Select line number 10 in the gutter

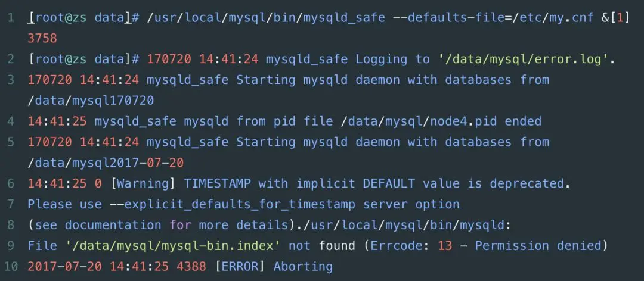(x=11, y=267)
